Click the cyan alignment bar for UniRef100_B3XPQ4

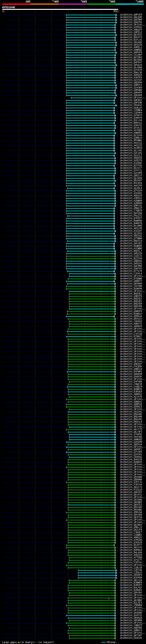click(97, 578)
